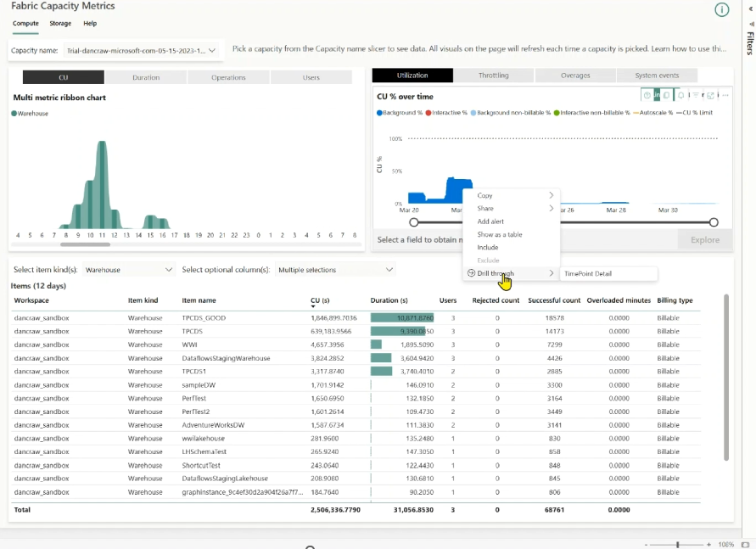This screenshot has height=549, width=756.
Task: Switch to the Duration tab
Action: pos(146,76)
